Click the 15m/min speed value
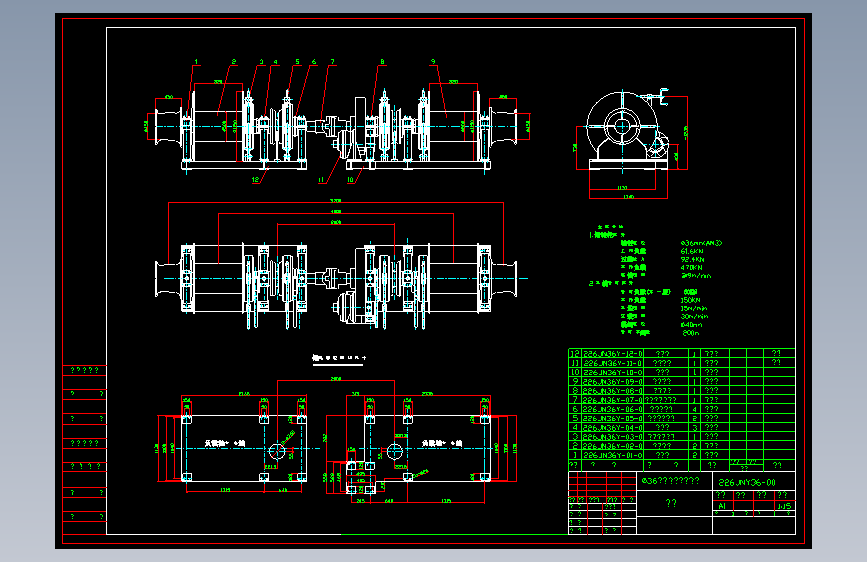This screenshot has height=562, width=867. click(694, 308)
